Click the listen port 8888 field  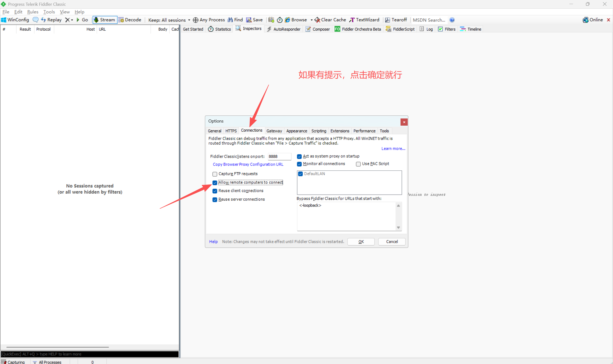[x=279, y=156]
